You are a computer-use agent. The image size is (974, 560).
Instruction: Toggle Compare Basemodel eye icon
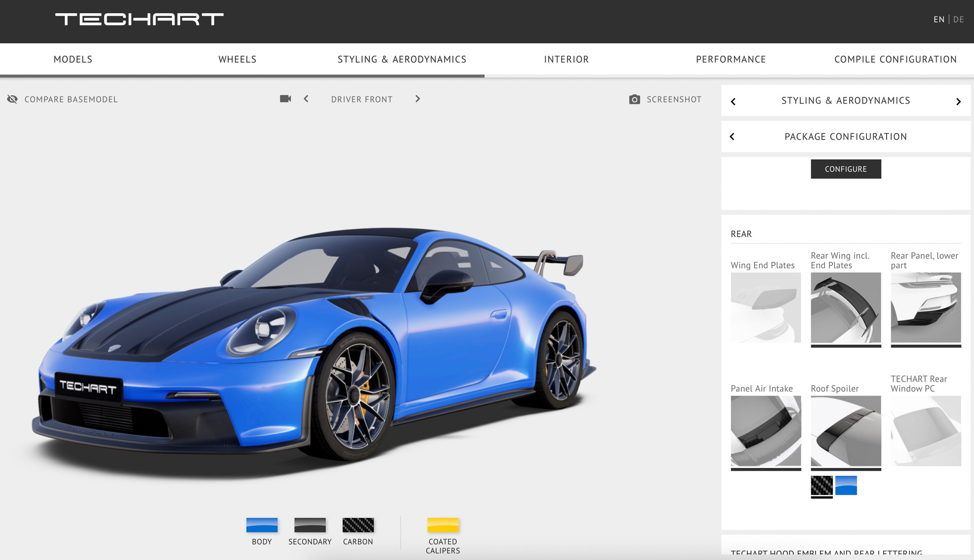(12, 99)
